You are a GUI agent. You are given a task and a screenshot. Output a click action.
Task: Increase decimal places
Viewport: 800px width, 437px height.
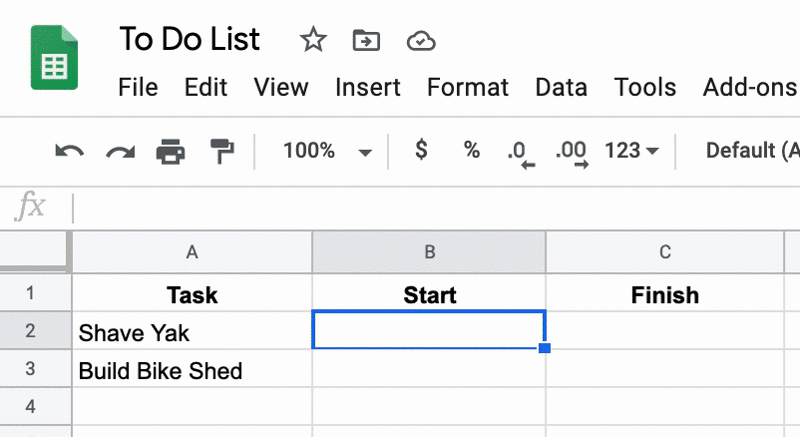pyautogui.click(x=572, y=153)
